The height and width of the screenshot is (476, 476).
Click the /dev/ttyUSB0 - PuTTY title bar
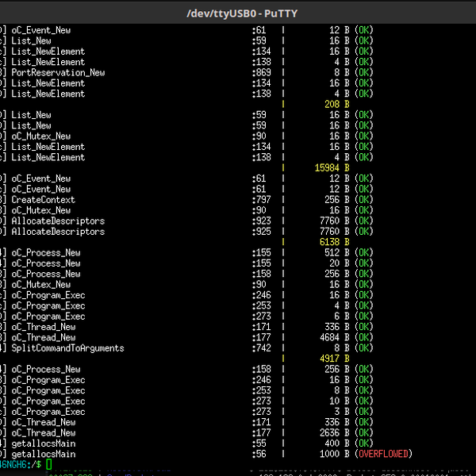pos(238,13)
